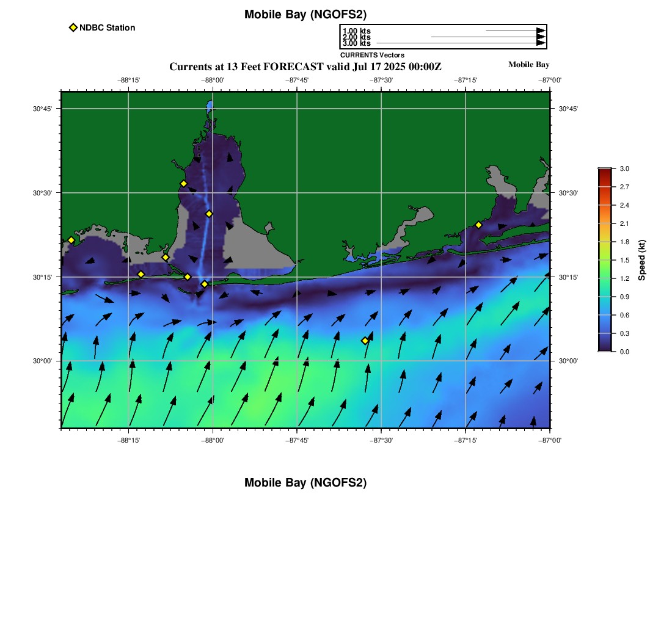Click the "Mobile Bay" label at upper right
Image resolution: width=672 pixels, height=641 pixels.
pyautogui.click(x=528, y=65)
